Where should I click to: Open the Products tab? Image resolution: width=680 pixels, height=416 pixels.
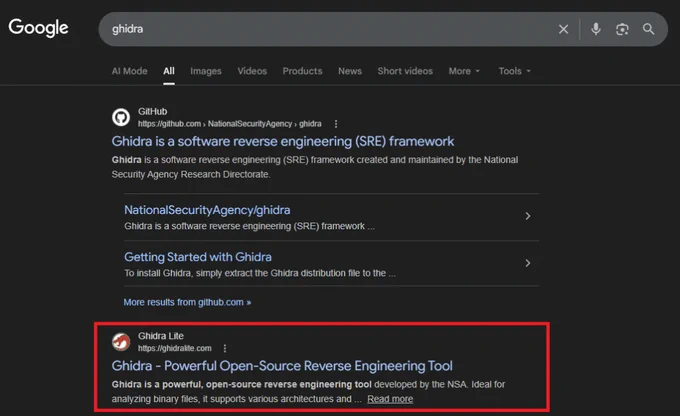(x=302, y=71)
